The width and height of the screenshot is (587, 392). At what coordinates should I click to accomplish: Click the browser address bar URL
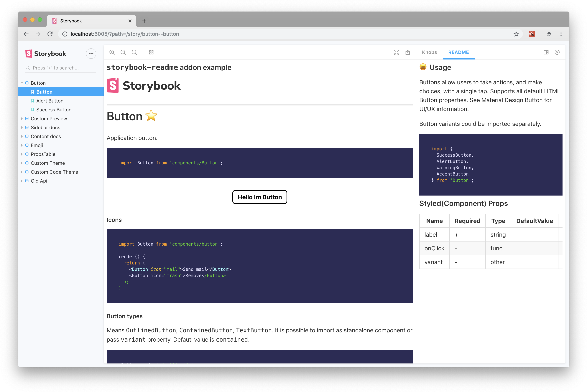click(125, 34)
